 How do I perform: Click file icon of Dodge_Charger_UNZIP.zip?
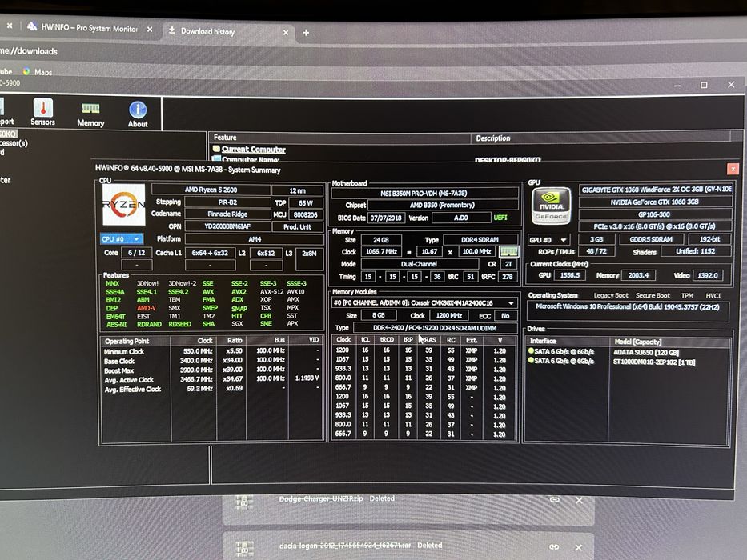pyautogui.click(x=244, y=501)
